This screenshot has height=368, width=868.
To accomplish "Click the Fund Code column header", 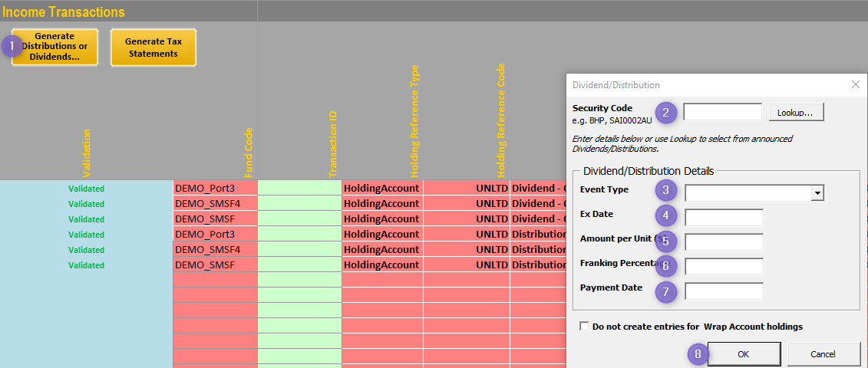I will pyautogui.click(x=249, y=153).
